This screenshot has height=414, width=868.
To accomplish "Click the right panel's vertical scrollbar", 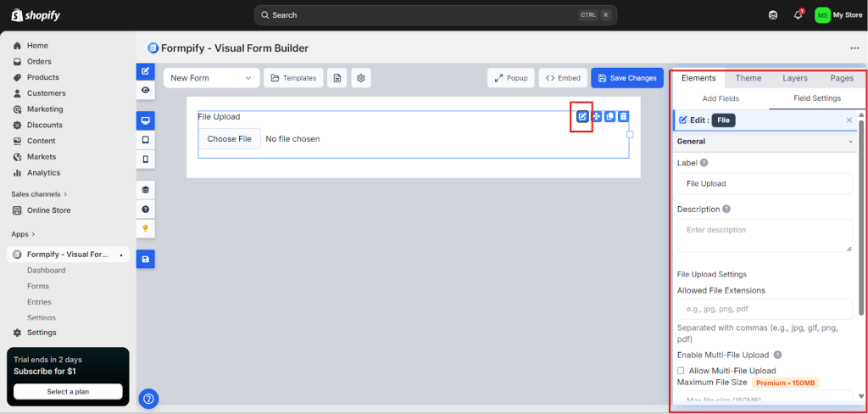I will click(x=861, y=255).
